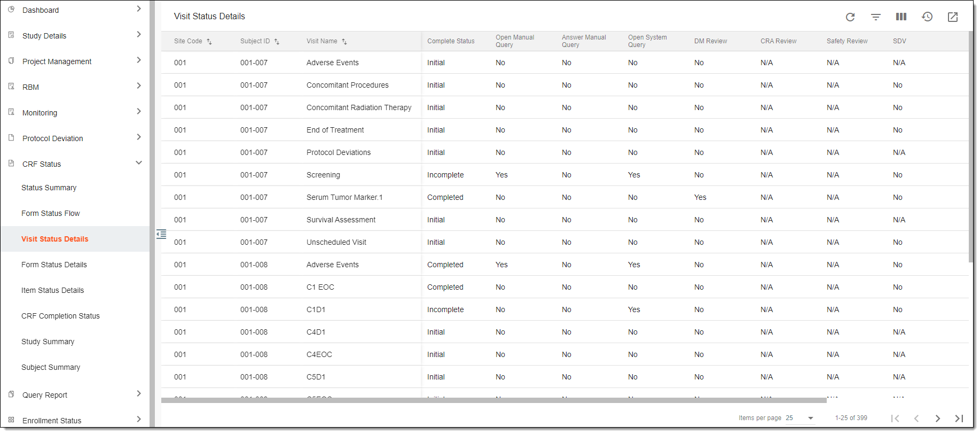This screenshot has width=980, height=434.
Task: Open Subject Summary submenu item
Action: tap(51, 367)
